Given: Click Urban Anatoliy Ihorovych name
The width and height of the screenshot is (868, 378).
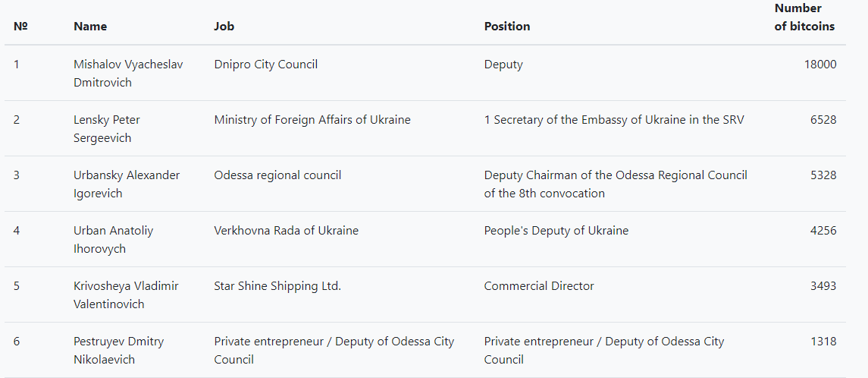Looking at the screenshot, I should [113, 240].
